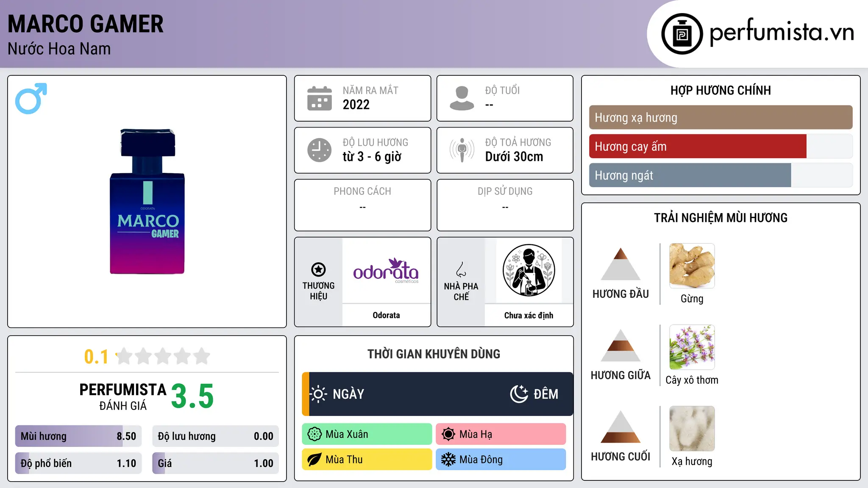The image size is (868, 488).
Task: Click the MARCO GAMER title heading
Action: click(x=86, y=24)
